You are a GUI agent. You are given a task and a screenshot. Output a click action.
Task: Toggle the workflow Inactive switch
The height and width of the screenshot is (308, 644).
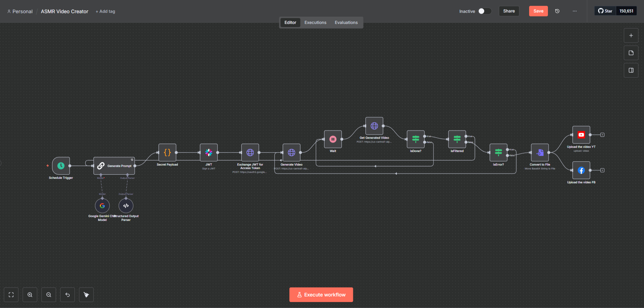click(484, 11)
